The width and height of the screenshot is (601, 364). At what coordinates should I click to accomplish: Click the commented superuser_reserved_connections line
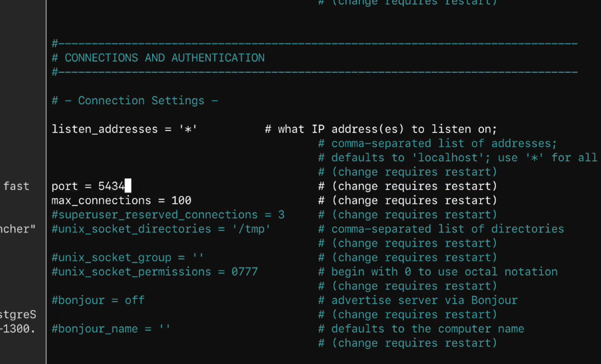coord(167,215)
